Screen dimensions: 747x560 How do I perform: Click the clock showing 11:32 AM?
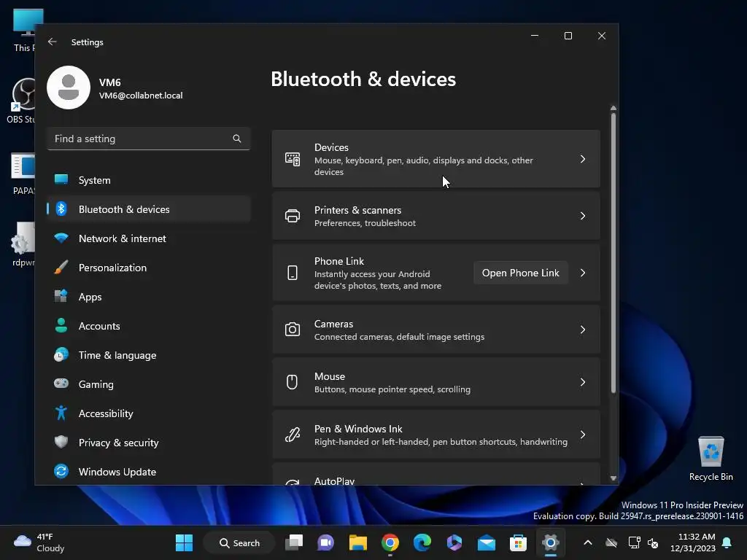coord(693,542)
